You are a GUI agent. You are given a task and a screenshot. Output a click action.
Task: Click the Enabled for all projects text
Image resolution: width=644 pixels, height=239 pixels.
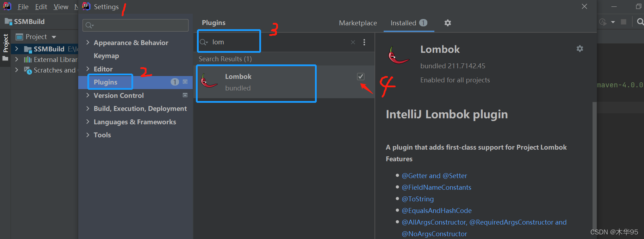(455, 80)
